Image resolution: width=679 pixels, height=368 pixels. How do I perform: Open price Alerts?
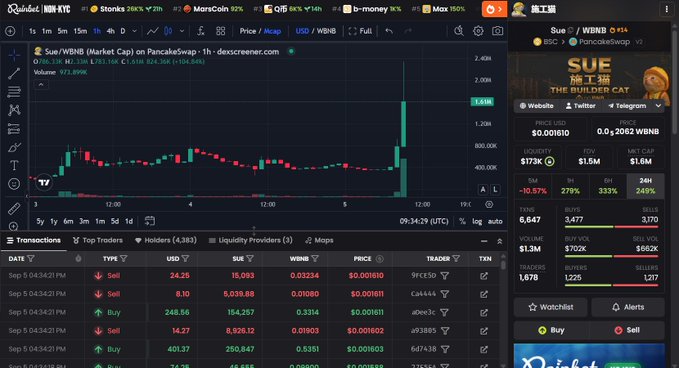point(628,307)
